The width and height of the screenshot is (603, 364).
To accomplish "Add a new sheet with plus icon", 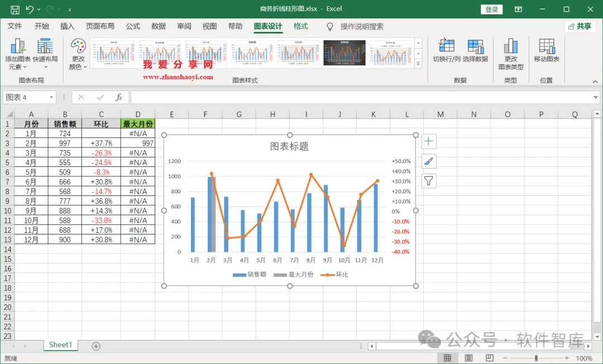I will (96, 346).
